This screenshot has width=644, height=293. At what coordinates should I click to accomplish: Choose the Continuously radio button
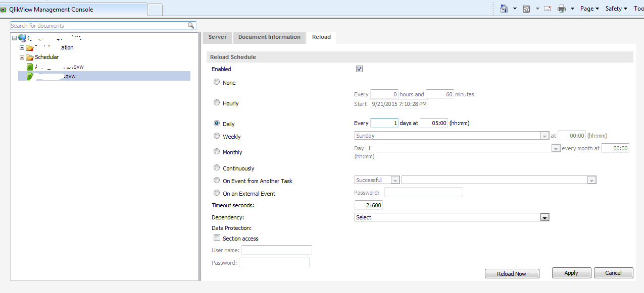pyautogui.click(x=217, y=168)
